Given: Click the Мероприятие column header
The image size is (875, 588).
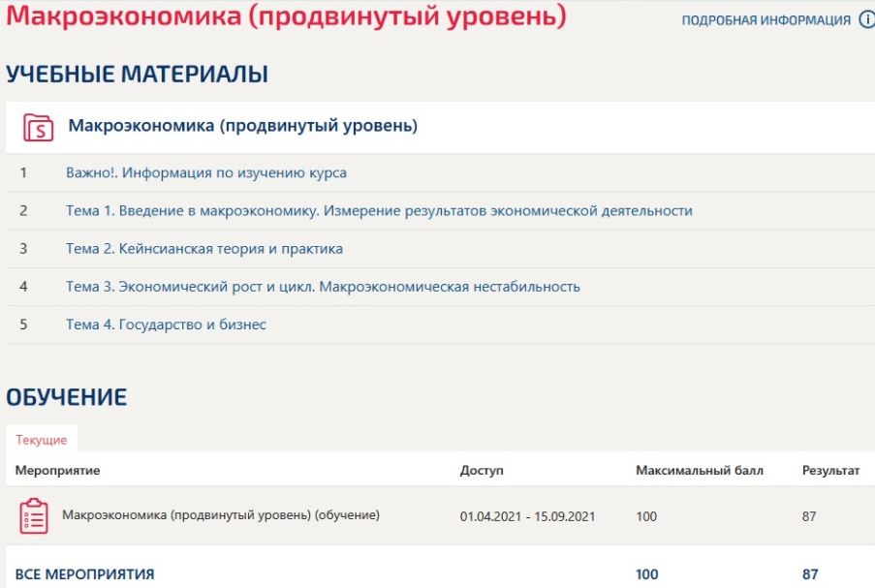Looking at the screenshot, I should pos(57,470).
